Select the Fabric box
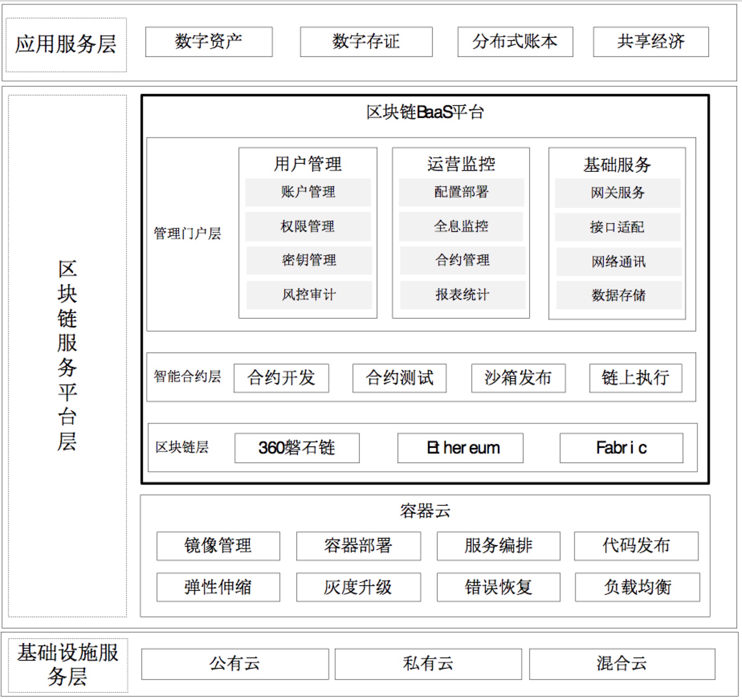Screen dimensions: 742x700 pyautogui.click(x=621, y=448)
